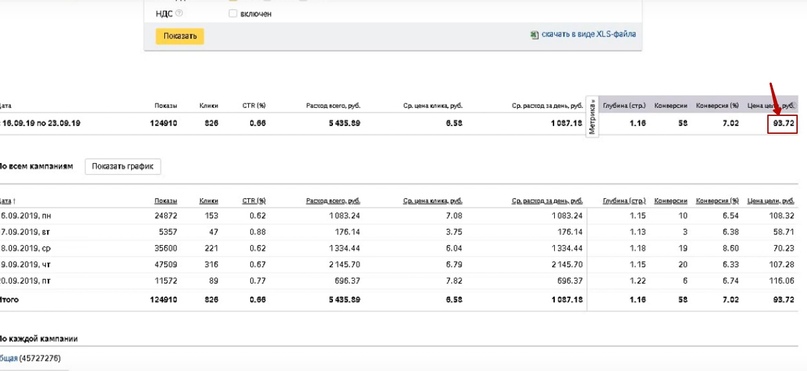Click the CTR value 0.88
This screenshot has width=807, height=371.
(258, 232)
